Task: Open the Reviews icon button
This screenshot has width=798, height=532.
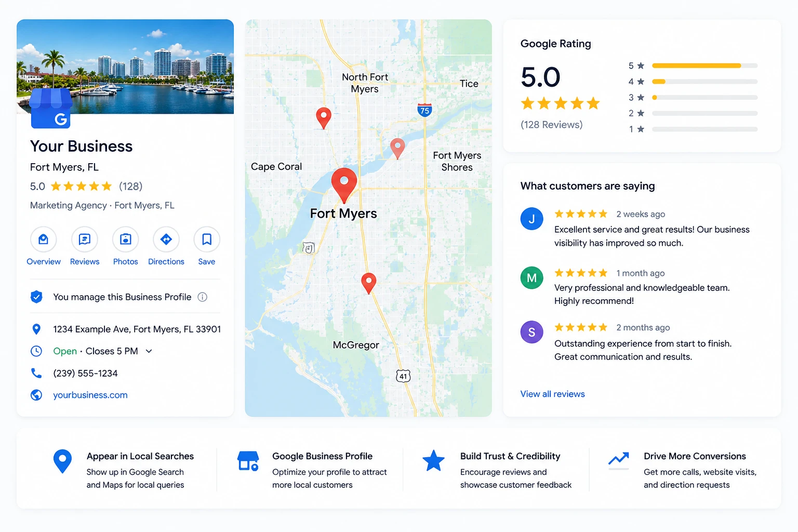Action: coord(85,240)
